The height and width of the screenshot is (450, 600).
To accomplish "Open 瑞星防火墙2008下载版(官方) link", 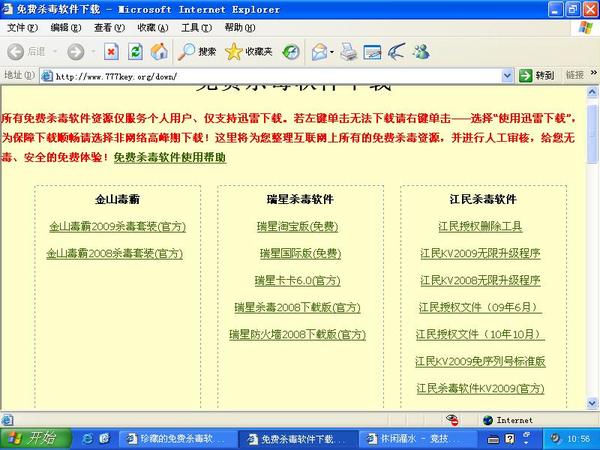I will tap(297, 334).
